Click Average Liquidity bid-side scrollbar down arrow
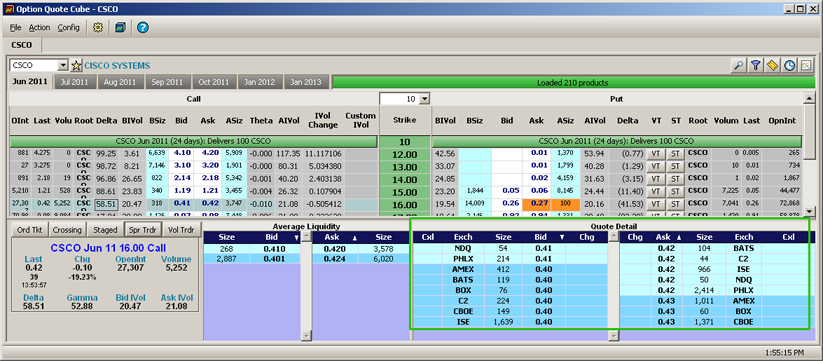823x361 pixels. 306,336
